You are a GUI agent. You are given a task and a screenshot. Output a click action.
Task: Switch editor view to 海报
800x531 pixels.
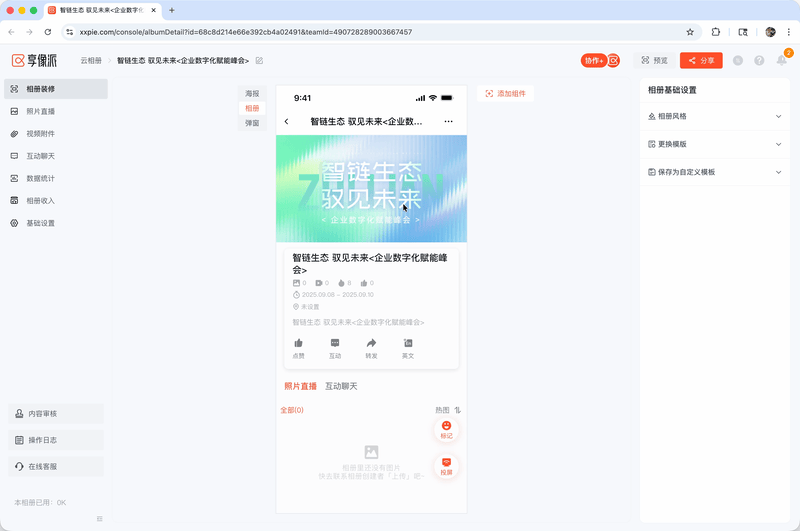[252, 93]
